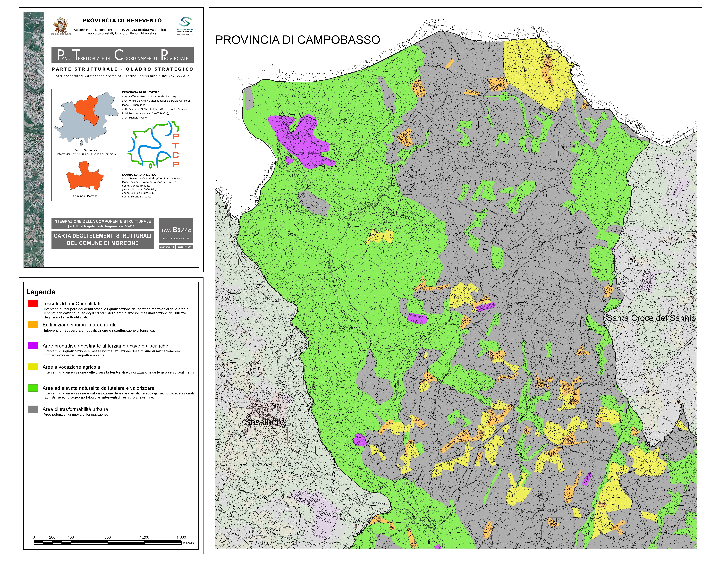This screenshot has height=562, width=728.
Task: Click the 'Sassinoro' map label
Action: coord(265,422)
